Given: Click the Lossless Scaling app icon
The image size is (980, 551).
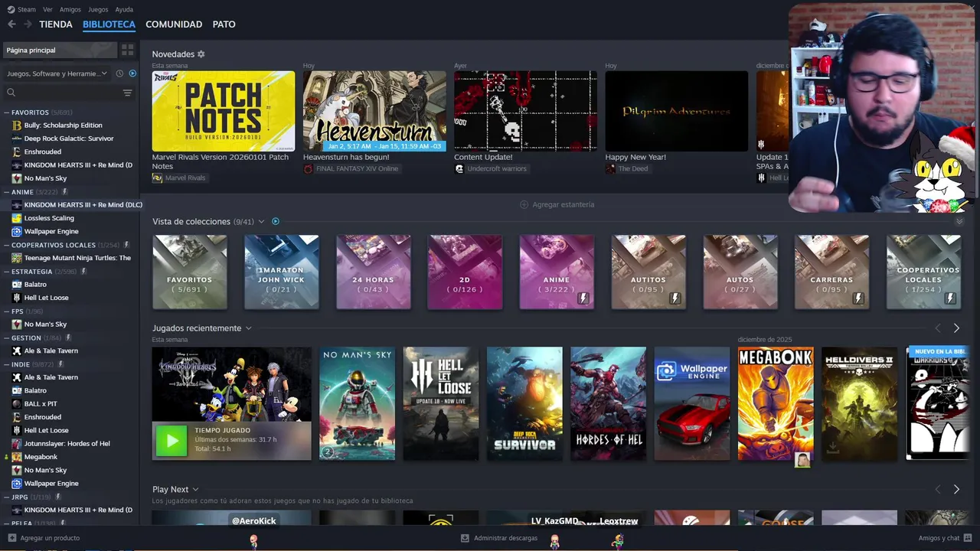Looking at the screenshot, I should tap(17, 218).
